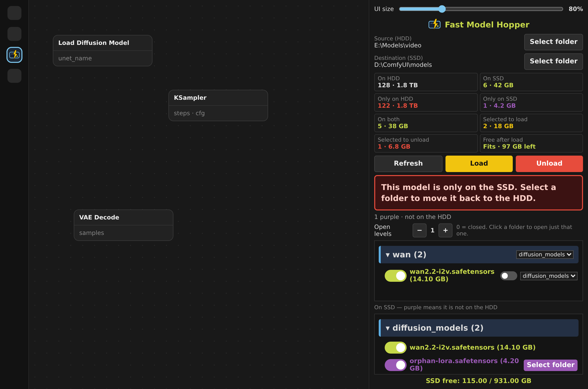Viewport: 588px width, 389px height.
Task: Click the unet_name field
Action: click(103, 58)
